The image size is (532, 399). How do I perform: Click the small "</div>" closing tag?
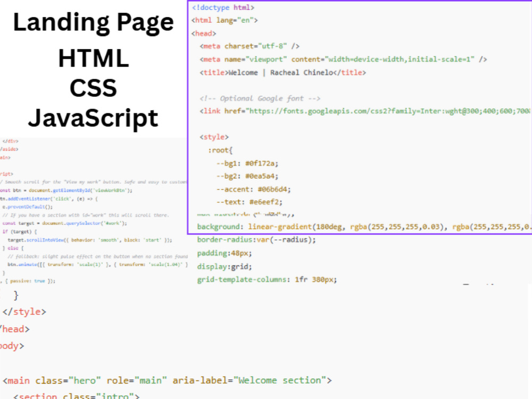pyautogui.click(x=11, y=141)
